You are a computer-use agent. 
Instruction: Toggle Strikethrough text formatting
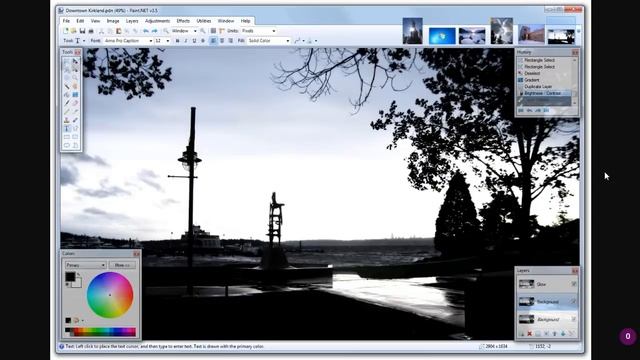(203, 41)
